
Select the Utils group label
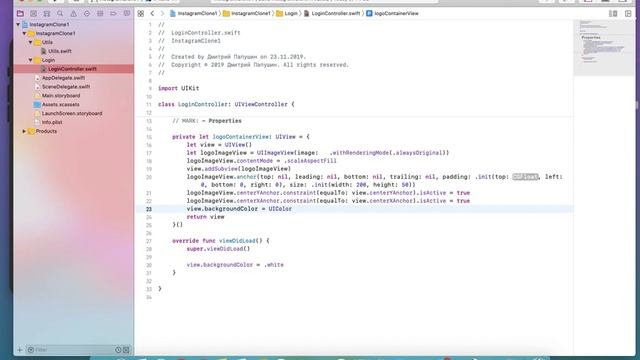(x=47, y=42)
